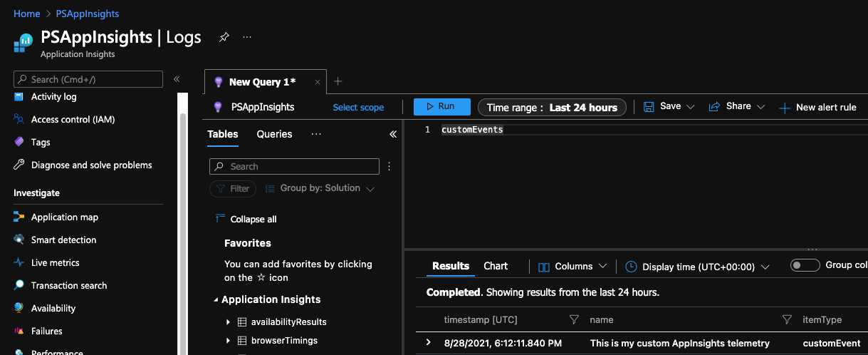Focus the tables Search field
This screenshot has width=868, height=355.
tap(294, 166)
